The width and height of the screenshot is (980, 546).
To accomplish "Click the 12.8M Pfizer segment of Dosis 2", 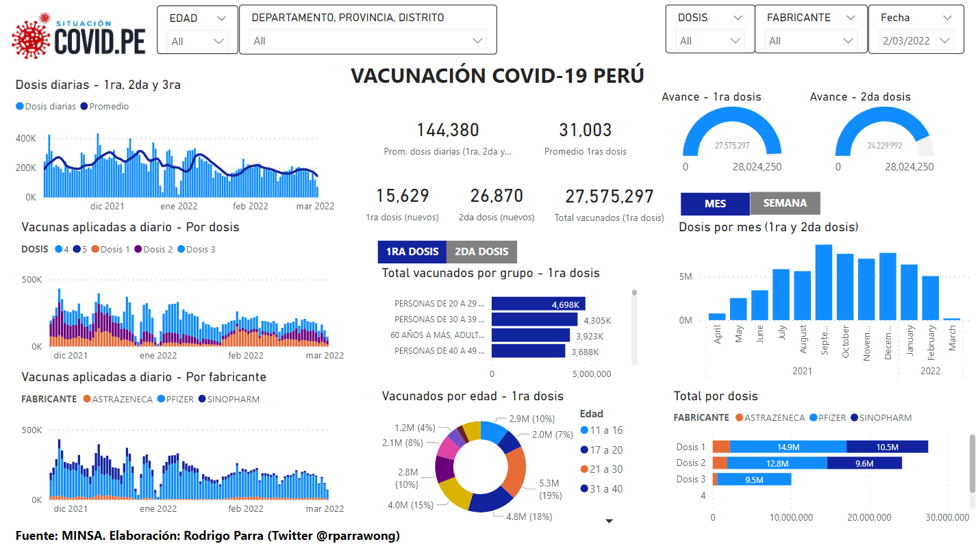I will coord(777,463).
